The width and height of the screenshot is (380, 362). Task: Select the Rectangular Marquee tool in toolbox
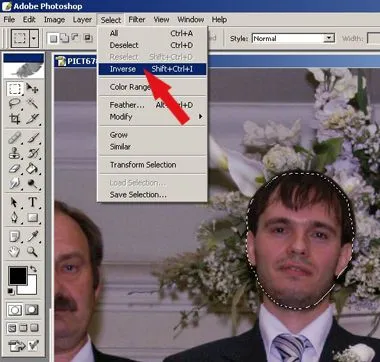click(x=14, y=89)
